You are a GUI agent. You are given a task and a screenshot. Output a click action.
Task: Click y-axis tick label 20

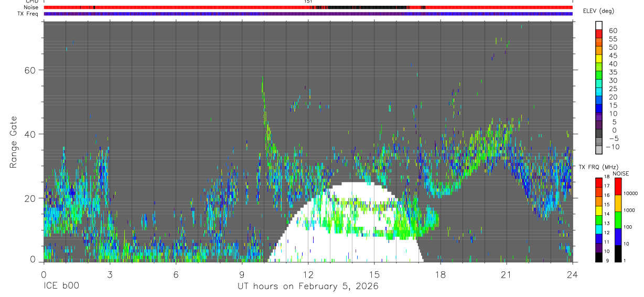click(29, 199)
